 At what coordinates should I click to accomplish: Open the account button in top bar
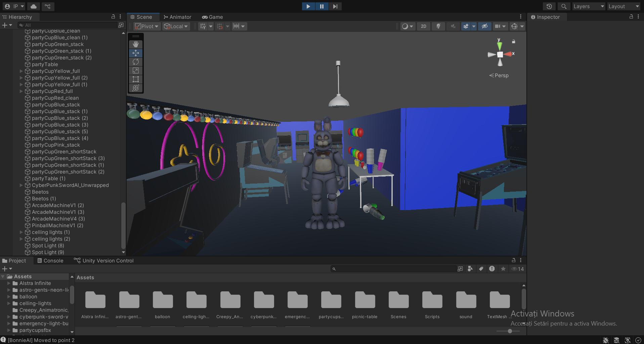(14, 6)
